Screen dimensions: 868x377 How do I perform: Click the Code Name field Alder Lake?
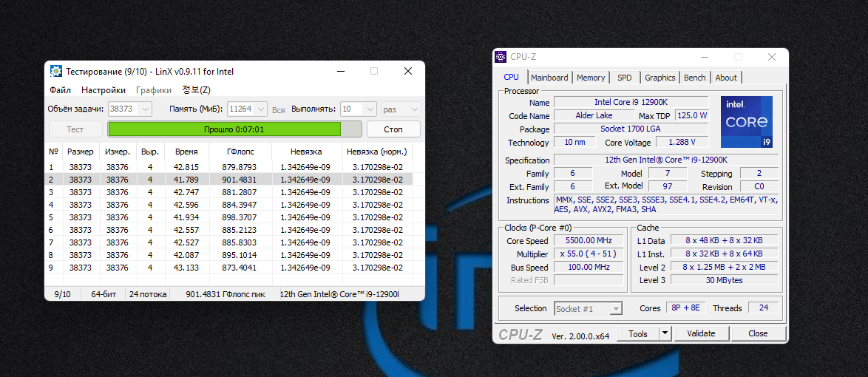(x=594, y=116)
